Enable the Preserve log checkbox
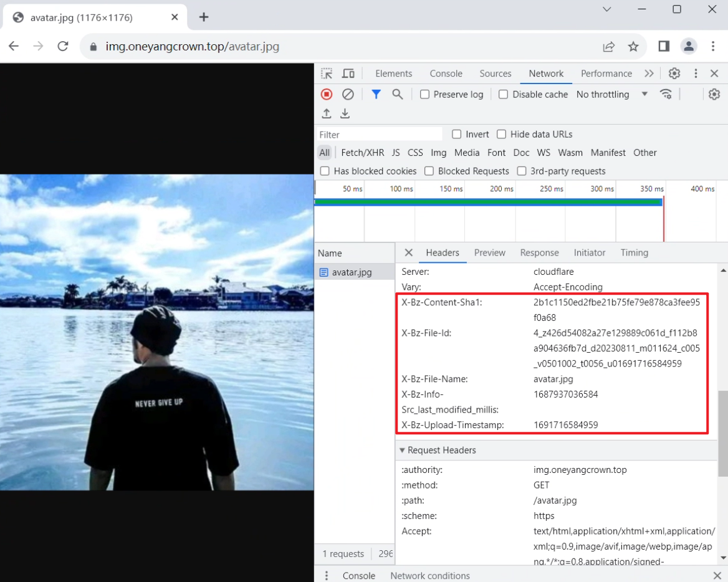This screenshot has width=728, height=582. coord(425,95)
